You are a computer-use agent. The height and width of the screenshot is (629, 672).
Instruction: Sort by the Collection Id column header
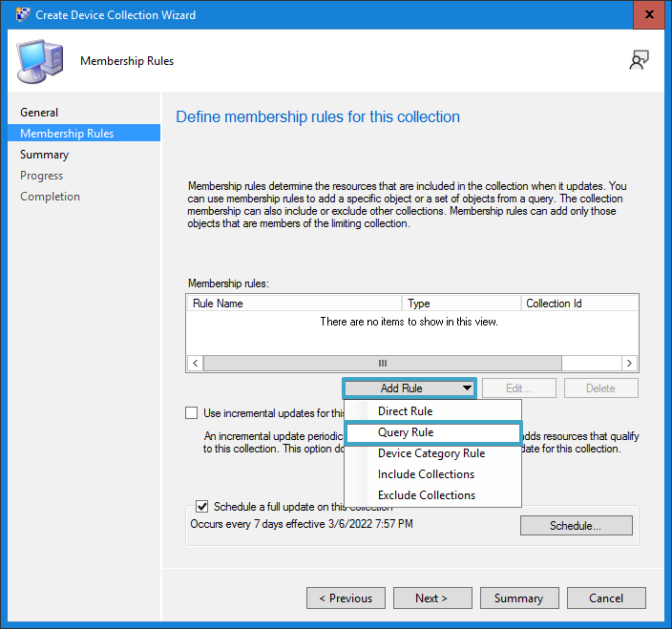[x=579, y=304]
